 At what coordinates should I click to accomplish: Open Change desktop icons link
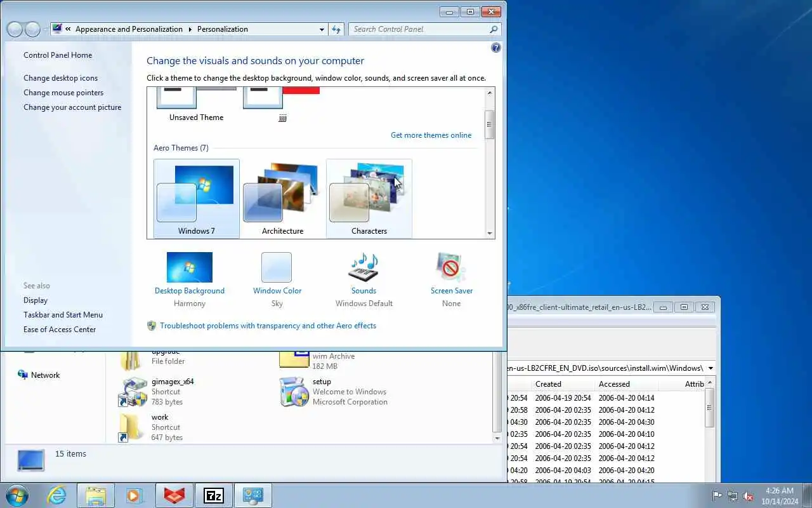[x=61, y=78]
